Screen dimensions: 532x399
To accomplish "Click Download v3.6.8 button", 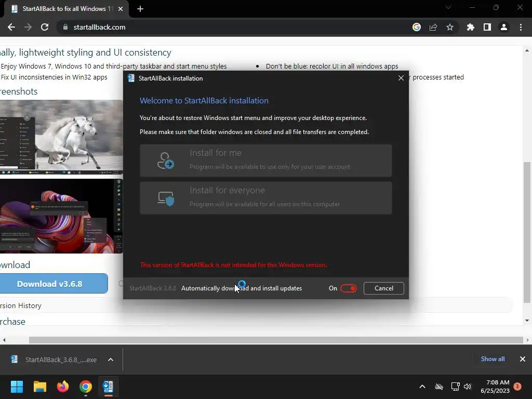I will (x=54, y=284).
